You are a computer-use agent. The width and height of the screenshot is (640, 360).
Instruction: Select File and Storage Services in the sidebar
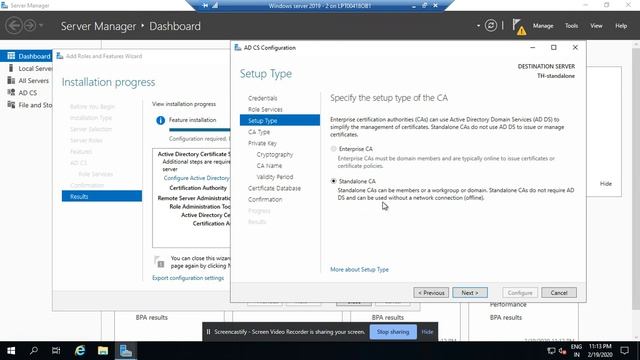point(35,105)
